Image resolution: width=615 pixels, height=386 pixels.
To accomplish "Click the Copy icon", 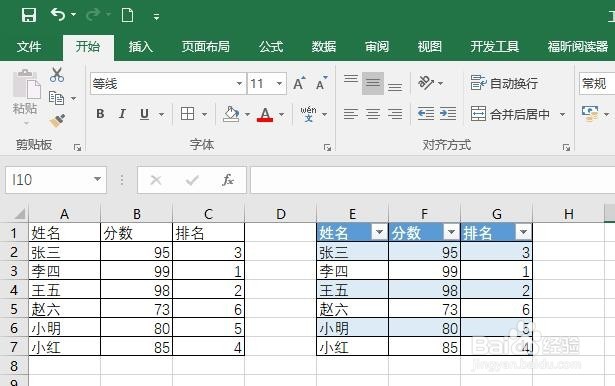I will tap(56, 98).
